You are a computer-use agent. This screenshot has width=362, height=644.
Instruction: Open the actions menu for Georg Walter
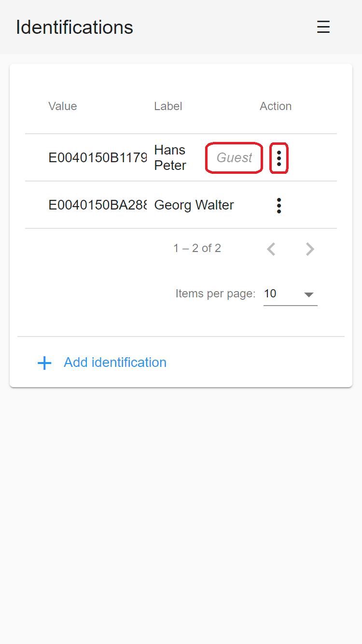pos(278,205)
